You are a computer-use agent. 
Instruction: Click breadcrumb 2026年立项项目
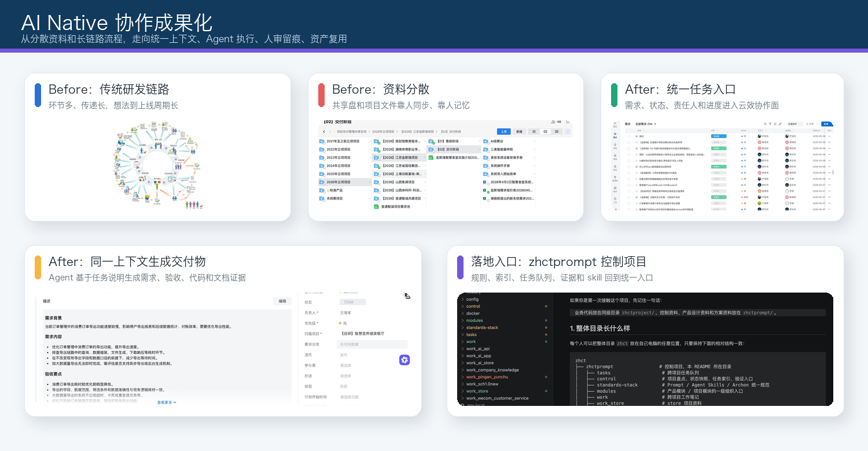tap(383, 132)
